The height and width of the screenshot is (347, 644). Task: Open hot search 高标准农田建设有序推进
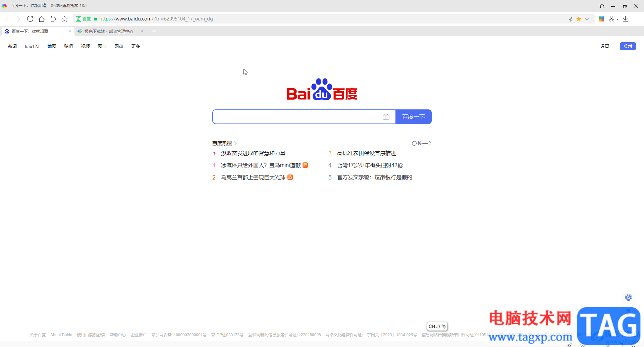pyautogui.click(x=367, y=153)
